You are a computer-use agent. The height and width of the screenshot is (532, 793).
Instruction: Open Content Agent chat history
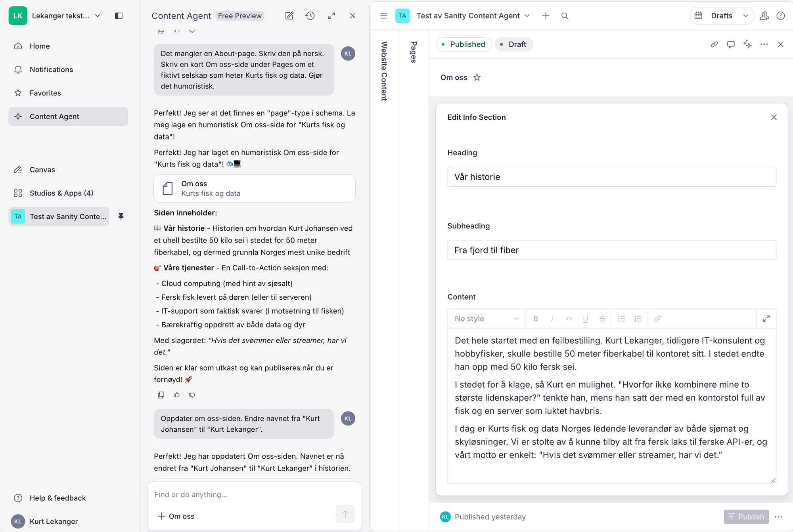(310, 16)
